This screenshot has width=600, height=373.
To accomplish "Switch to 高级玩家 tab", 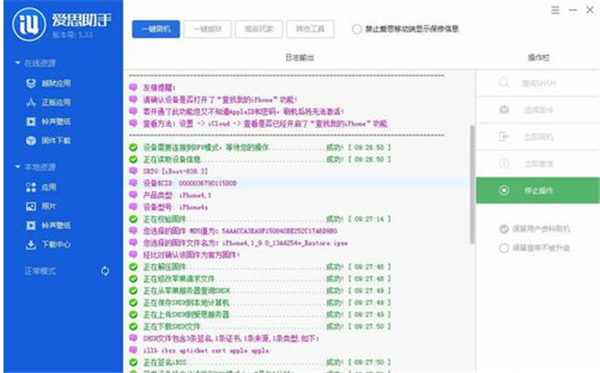I will tap(259, 29).
